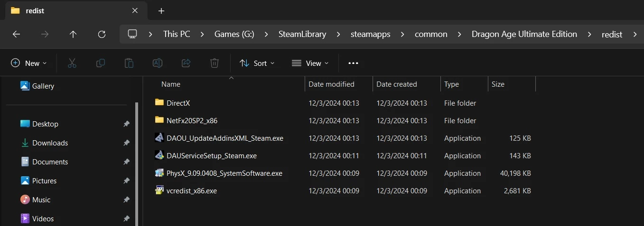
Task: Open Desktop in the sidebar
Action: coord(39,124)
